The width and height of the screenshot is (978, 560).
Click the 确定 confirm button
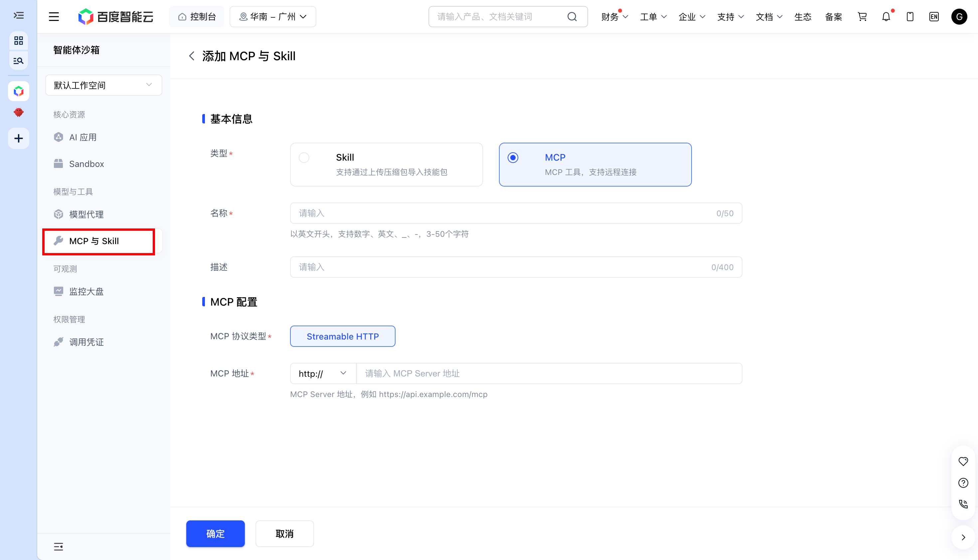216,533
